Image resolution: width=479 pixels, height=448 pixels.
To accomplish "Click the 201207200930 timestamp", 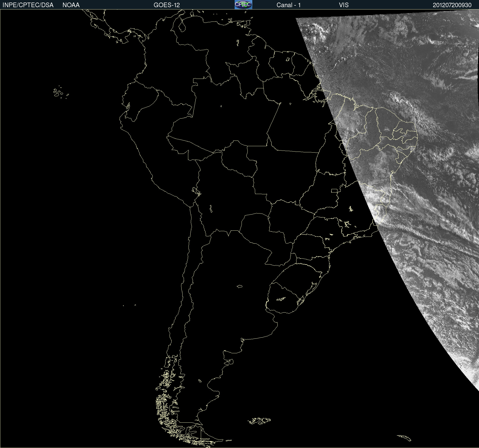I will pos(452,5).
